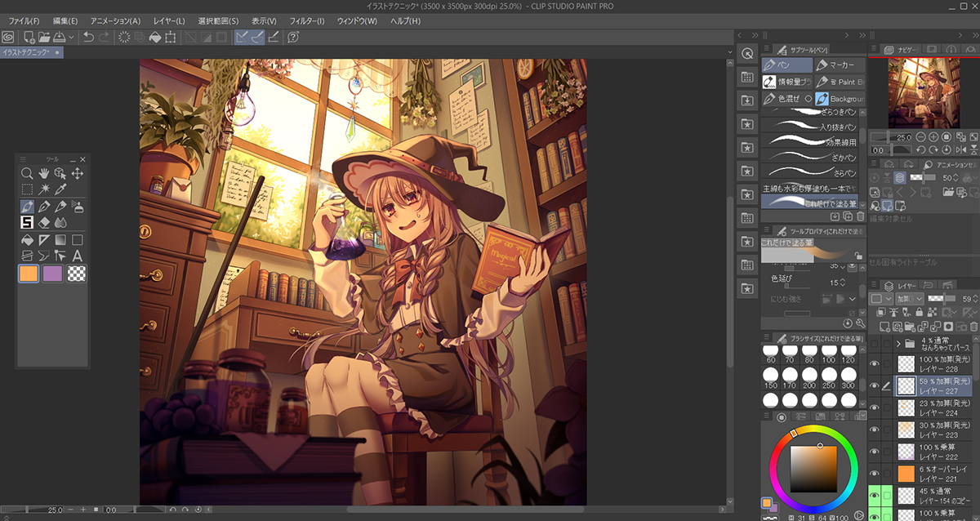980x521 pixels.
Task: Select the Fill bucket tool
Action: click(x=27, y=240)
